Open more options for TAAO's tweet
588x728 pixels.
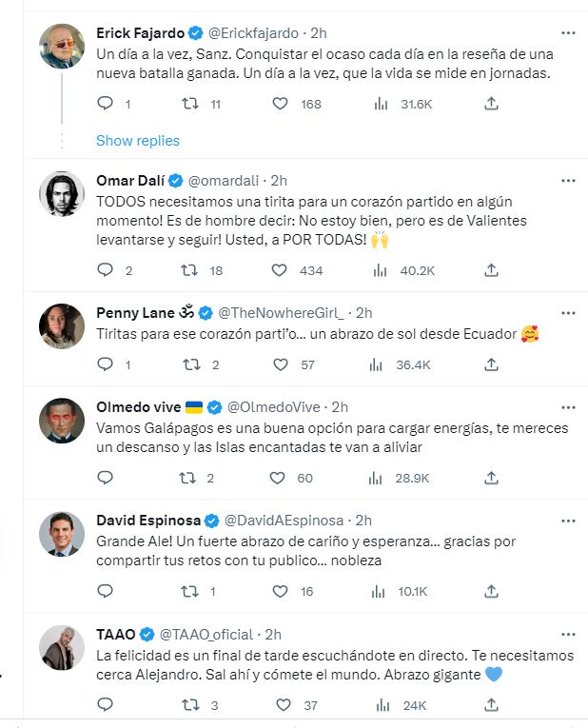(568, 634)
